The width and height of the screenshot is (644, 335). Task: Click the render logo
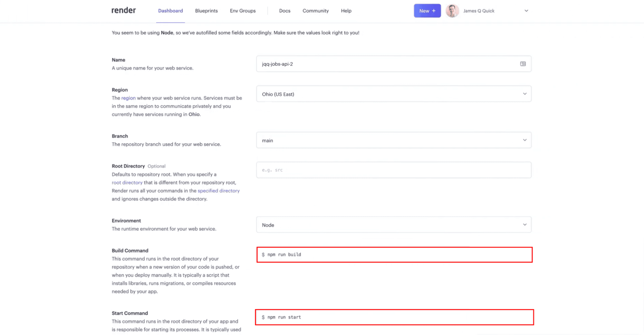point(123,10)
